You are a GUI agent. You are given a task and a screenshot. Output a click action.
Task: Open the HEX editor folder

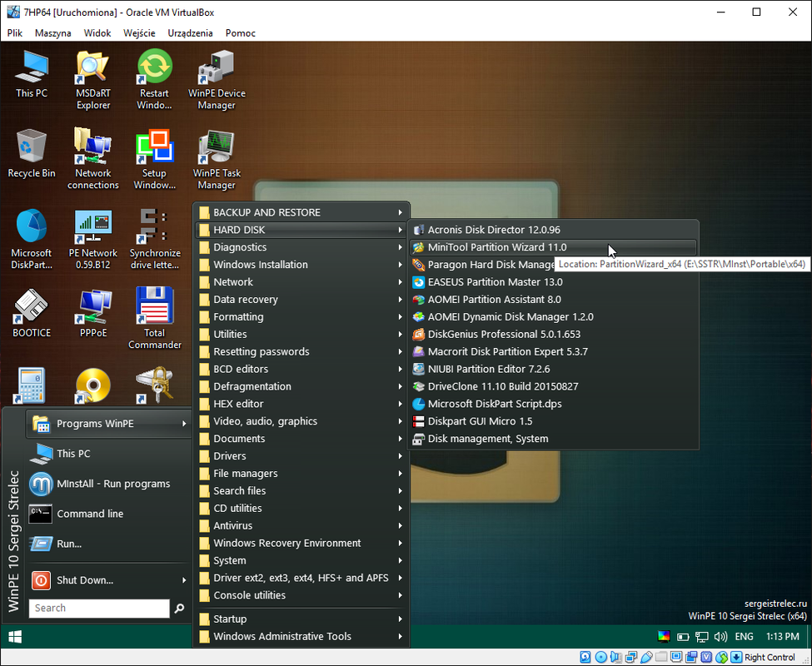coord(301,404)
